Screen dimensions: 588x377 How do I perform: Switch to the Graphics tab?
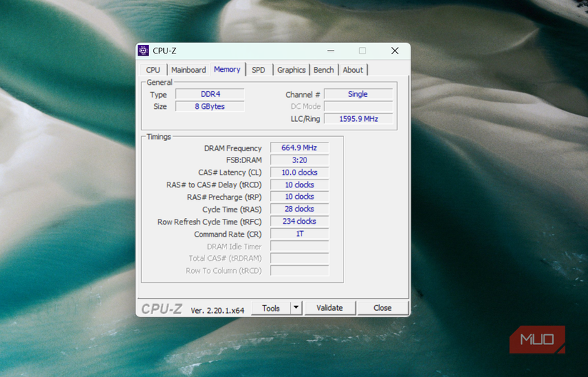[291, 70]
